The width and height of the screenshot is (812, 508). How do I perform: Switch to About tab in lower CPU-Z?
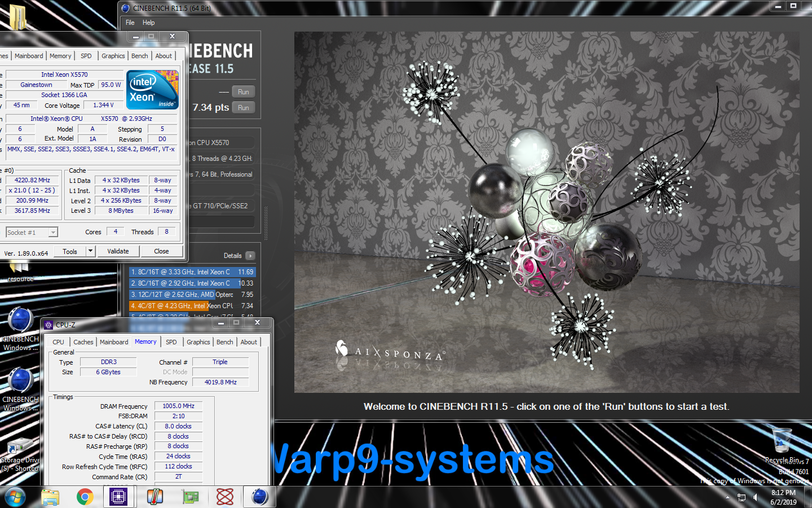249,342
